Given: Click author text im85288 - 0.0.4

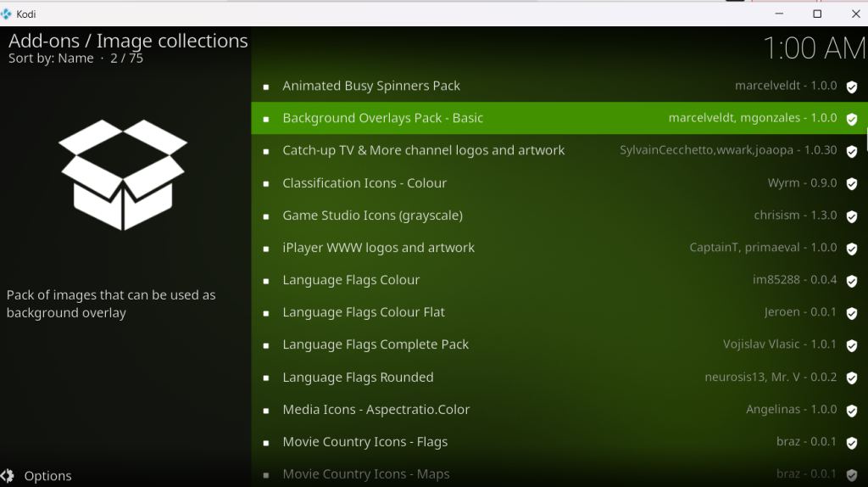Looking at the screenshot, I should (x=794, y=280).
